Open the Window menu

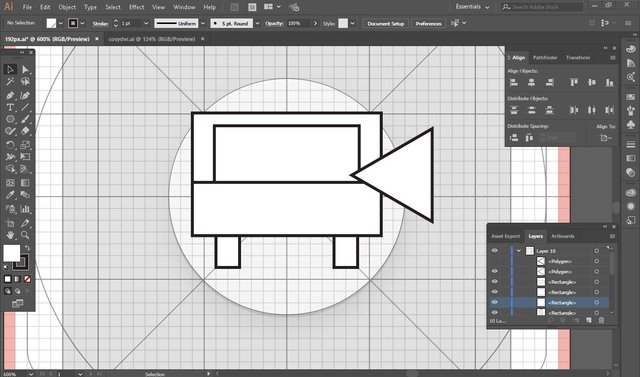click(x=184, y=7)
